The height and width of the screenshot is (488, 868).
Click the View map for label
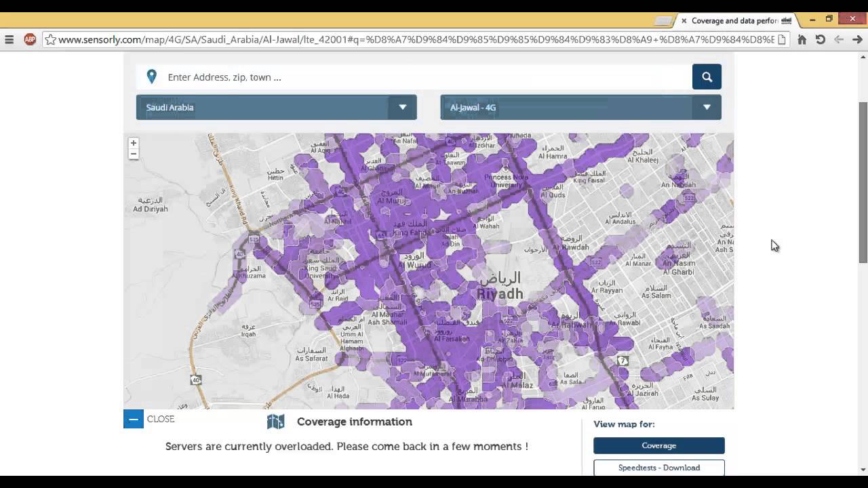624,424
